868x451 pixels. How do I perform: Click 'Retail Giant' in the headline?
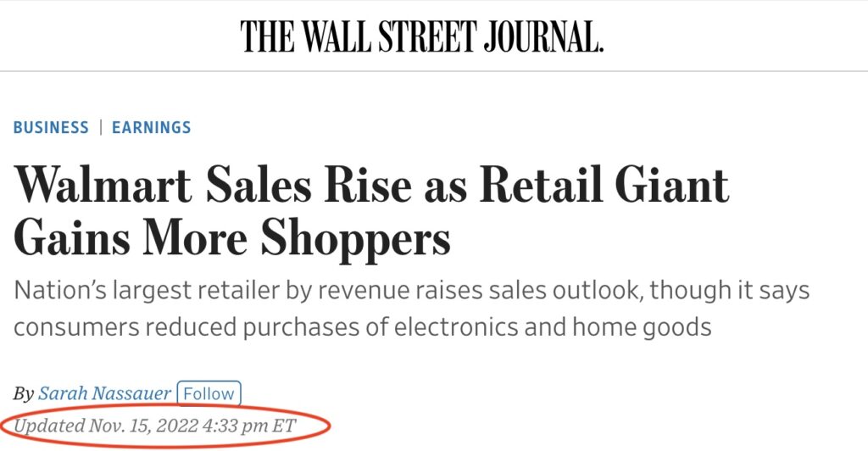[x=604, y=186]
